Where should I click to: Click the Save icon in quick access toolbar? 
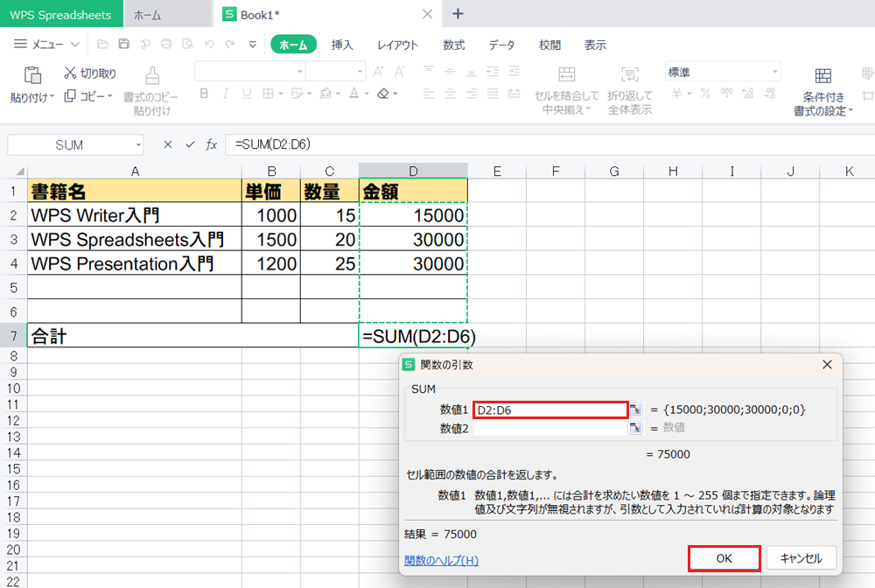coord(124,44)
